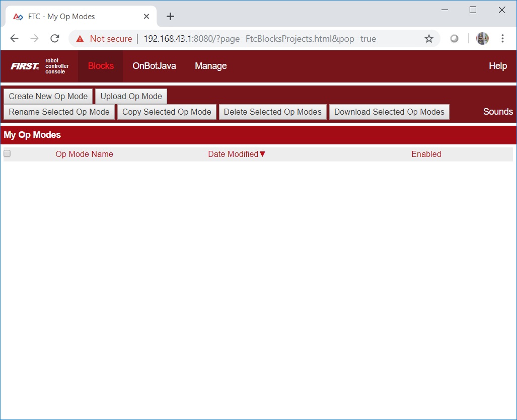Click the Not secure warning icon
Image resolution: width=517 pixels, height=420 pixels.
(x=80, y=39)
